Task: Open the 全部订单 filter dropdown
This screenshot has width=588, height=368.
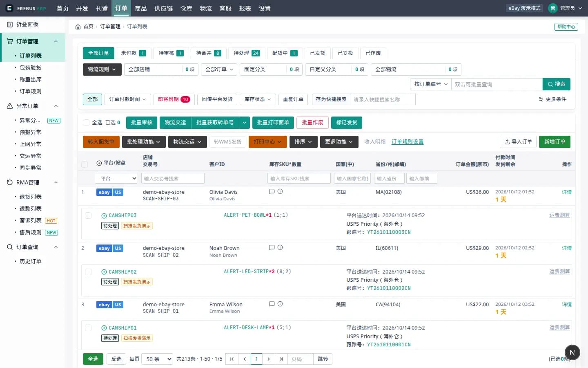Action: pos(219,70)
